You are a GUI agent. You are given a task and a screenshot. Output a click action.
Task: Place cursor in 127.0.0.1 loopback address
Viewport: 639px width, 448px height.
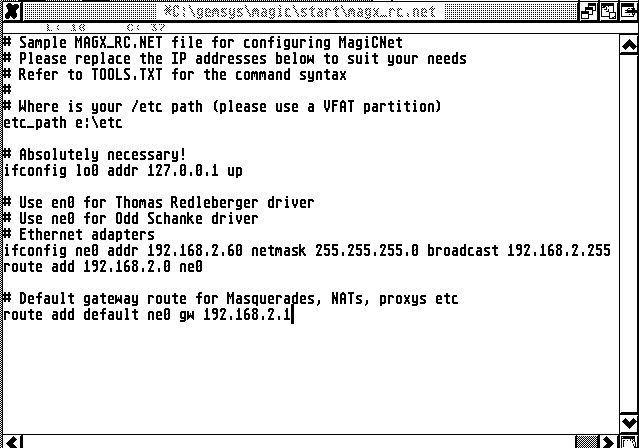coord(183,170)
